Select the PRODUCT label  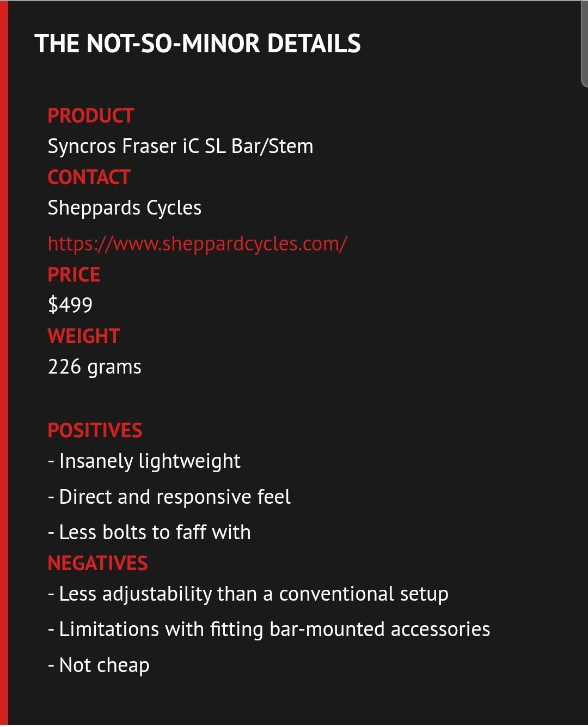point(91,115)
